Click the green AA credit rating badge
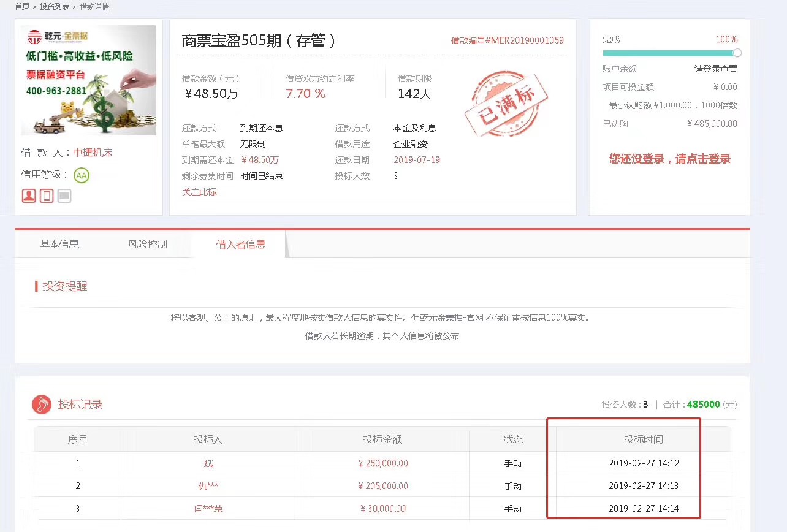Viewport: 787px width, 532px height. tap(80, 174)
